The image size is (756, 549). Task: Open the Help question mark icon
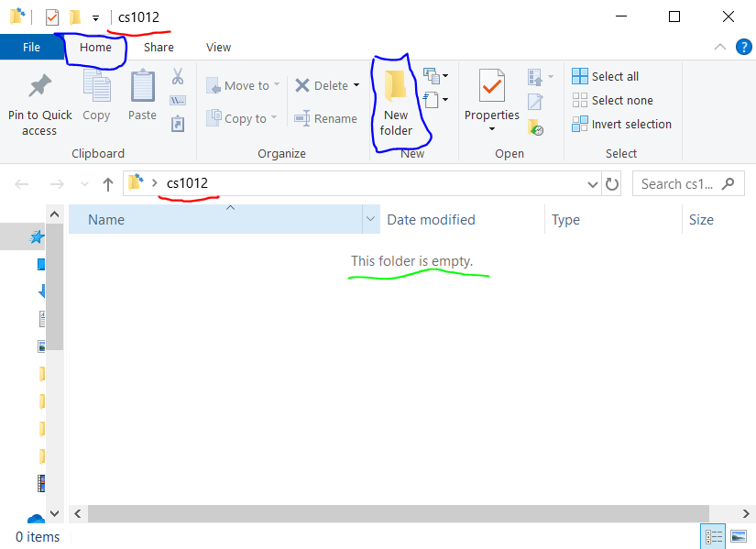coord(743,47)
